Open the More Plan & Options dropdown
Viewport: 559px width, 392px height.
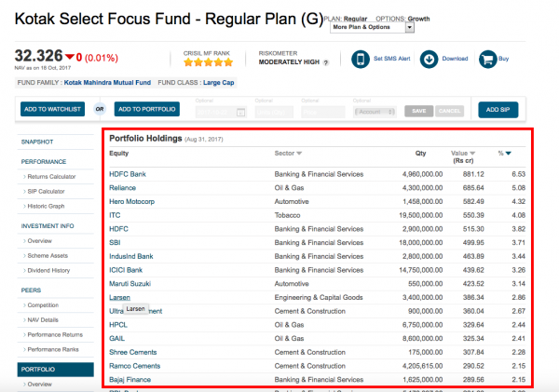pyautogui.click(x=372, y=27)
